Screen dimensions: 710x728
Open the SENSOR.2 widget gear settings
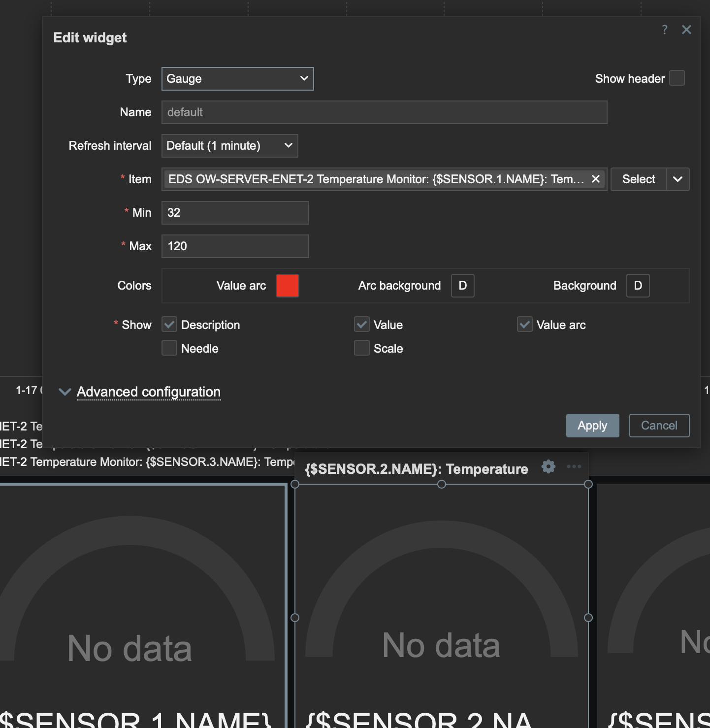(x=548, y=466)
